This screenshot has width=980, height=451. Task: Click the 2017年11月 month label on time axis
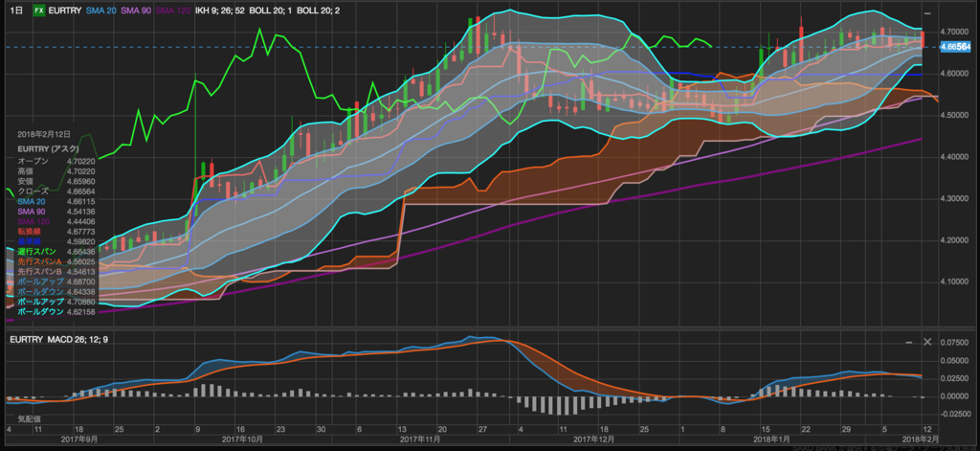tap(421, 440)
